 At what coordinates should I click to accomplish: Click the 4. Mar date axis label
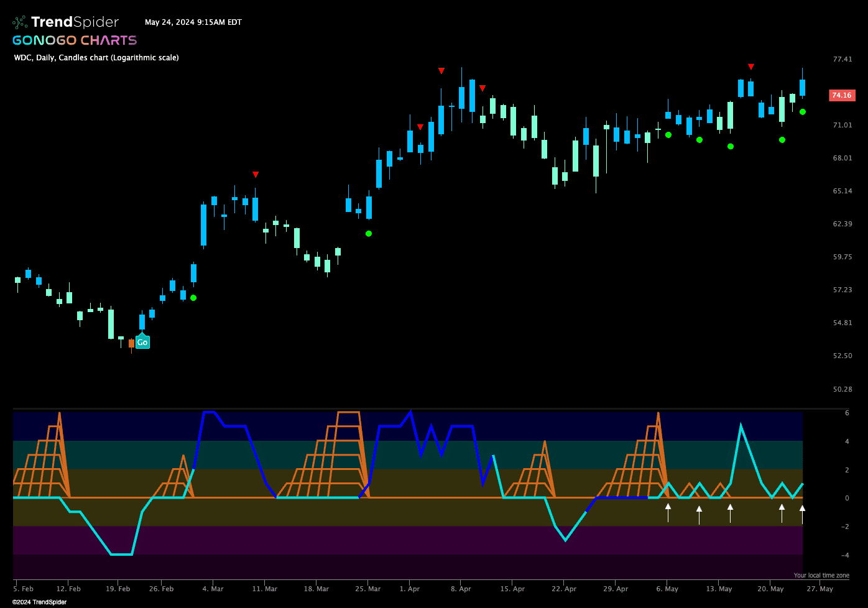pos(213,589)
